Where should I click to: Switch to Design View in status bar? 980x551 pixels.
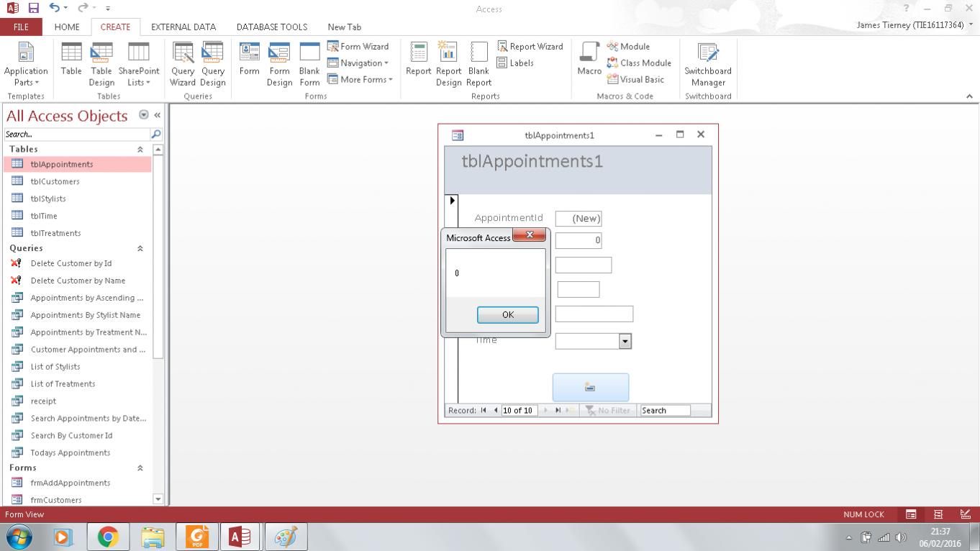(966, 514)
